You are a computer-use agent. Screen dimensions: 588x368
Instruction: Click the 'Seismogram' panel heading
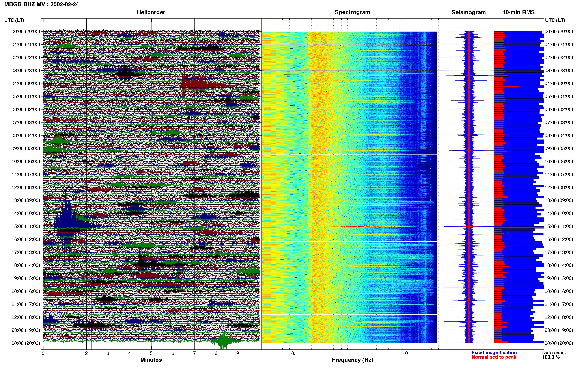point(468,12)
